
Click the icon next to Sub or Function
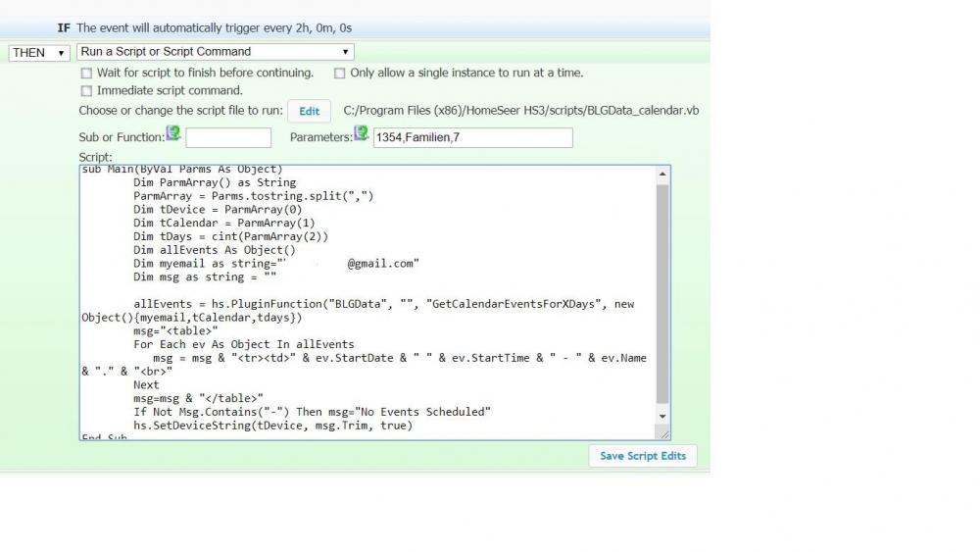tap(173, 133)
